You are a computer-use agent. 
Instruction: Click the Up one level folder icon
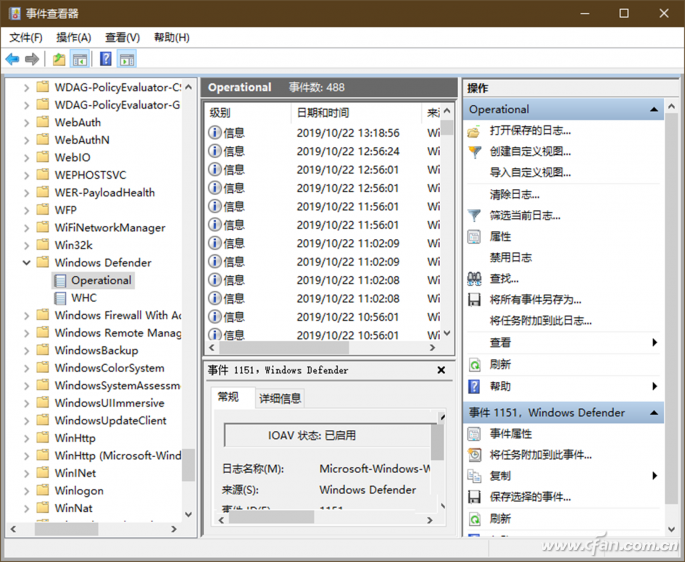click(59, 60)
